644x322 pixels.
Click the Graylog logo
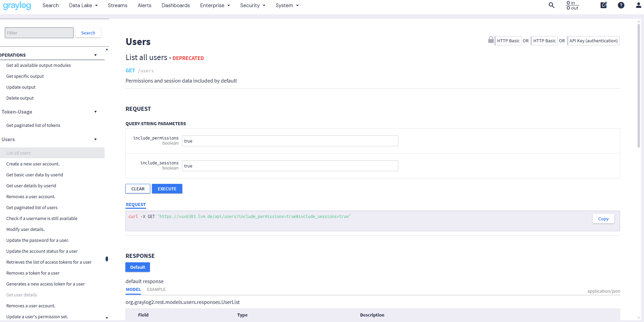pos(17,5)
